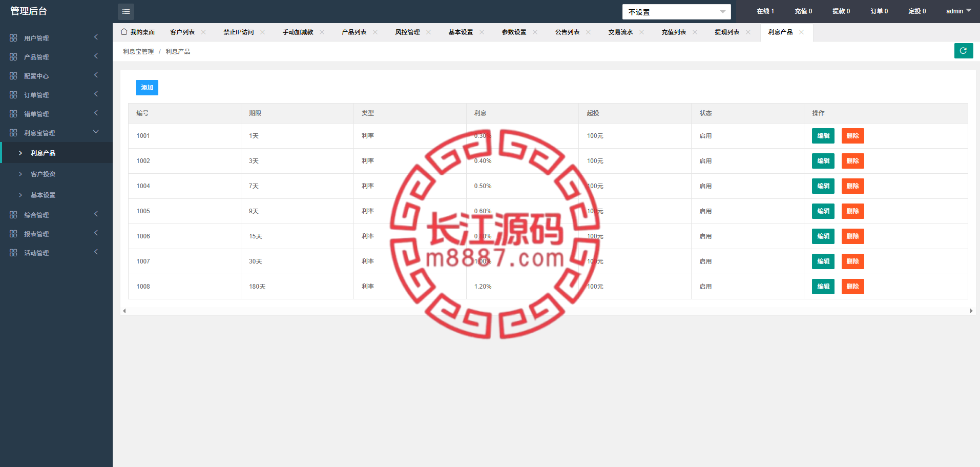
Task: Click the 定投 0 header indicator
Action: [917, 11]
